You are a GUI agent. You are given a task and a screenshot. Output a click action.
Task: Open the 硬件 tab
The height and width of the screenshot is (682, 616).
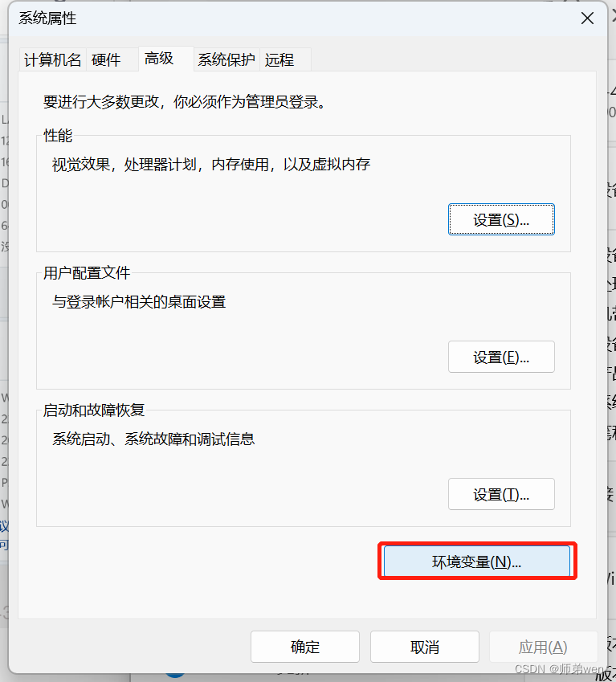112,59
